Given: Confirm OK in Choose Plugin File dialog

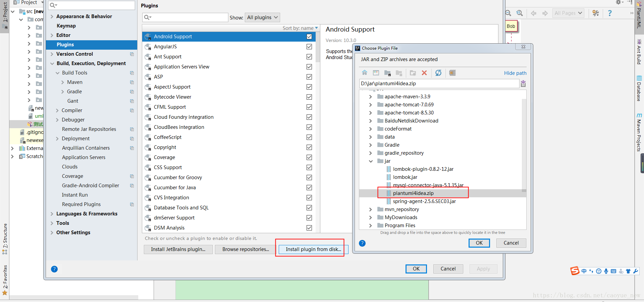Looking at the screenshot, I should coord(479,243).
